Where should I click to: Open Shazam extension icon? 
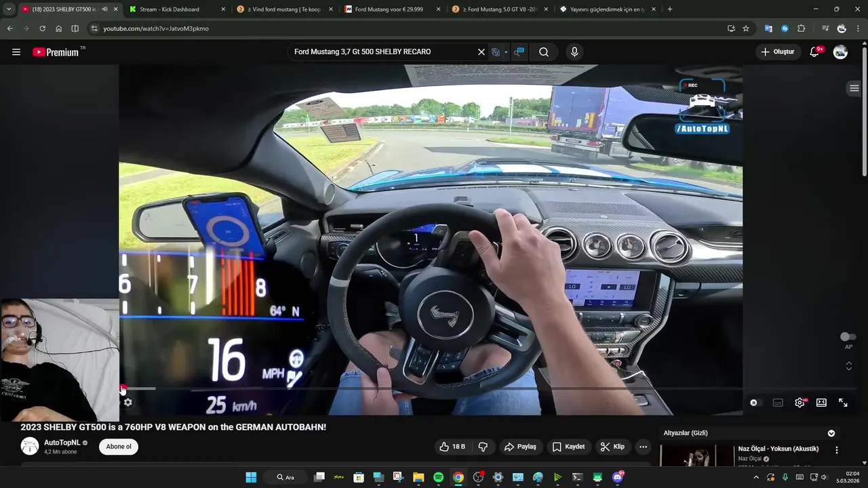(785, 28)
